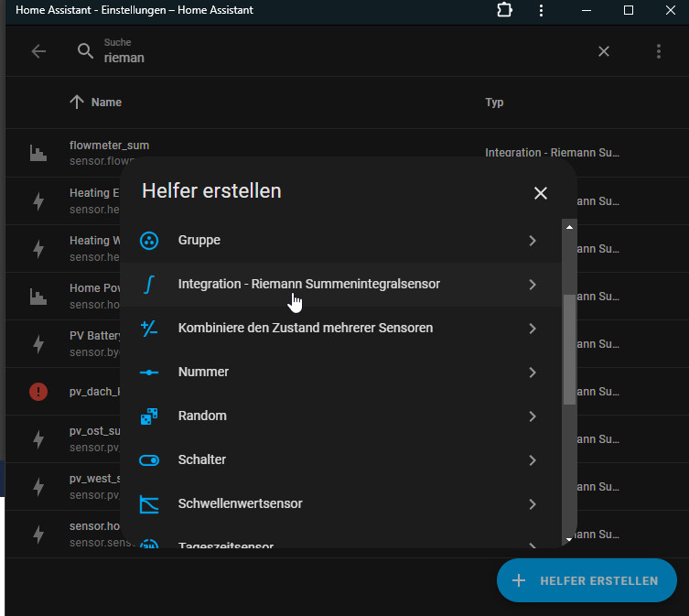Click the Schalter toggle icon

click(x=148, y=460)
